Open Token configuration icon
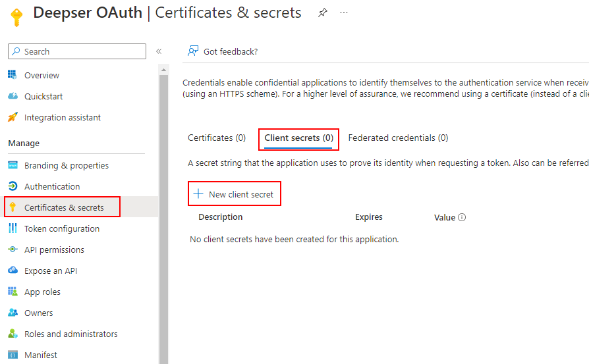Viewport: 589px width, 364px height. tap(13, 228)
